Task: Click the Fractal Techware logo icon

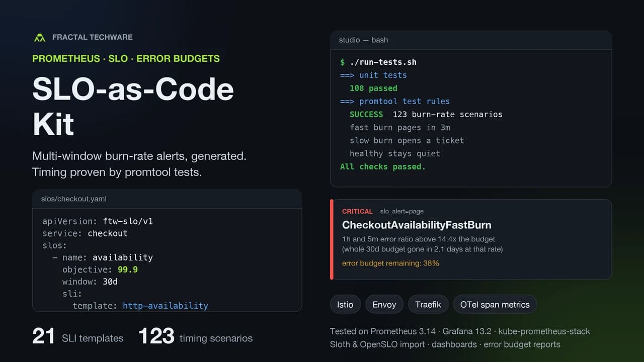Action: (x=39, y=37)
